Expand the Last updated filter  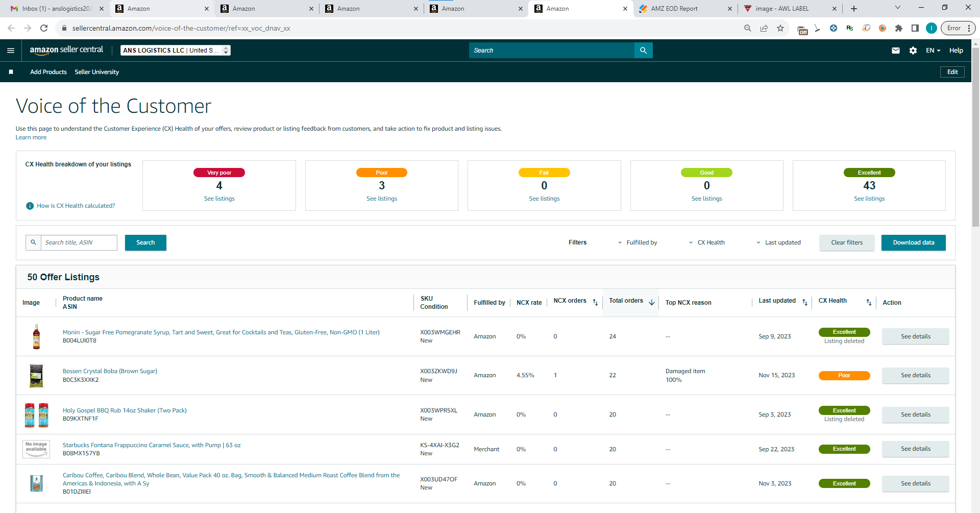pyautogui.click(x=778, y=242)
